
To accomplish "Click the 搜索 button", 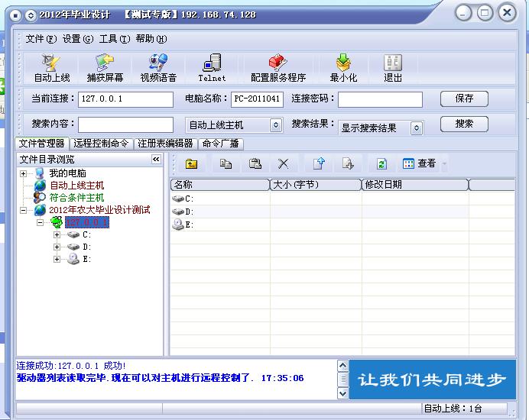I will [464, 124].
